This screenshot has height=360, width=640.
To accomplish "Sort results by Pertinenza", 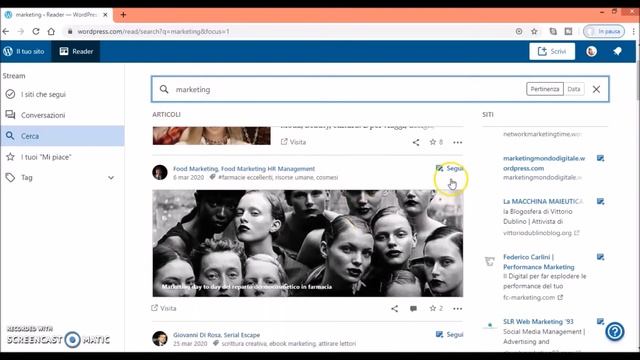I will pyautogui.click(x=545, y=89).
